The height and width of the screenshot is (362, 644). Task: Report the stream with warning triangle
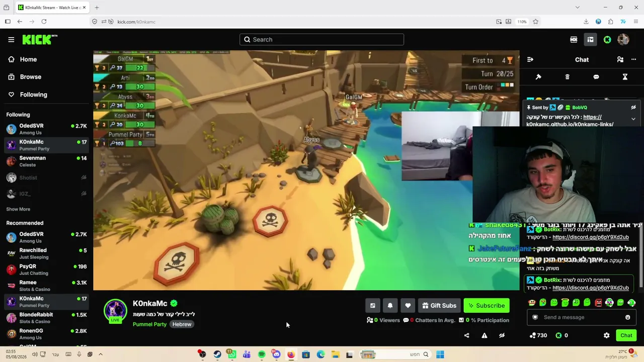pos(484,335)
